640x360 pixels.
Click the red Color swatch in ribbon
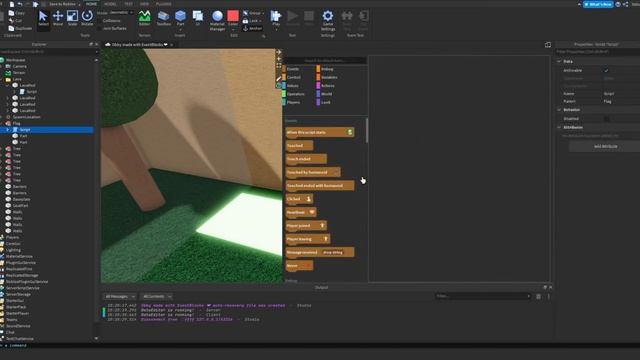tap(233, 16)
